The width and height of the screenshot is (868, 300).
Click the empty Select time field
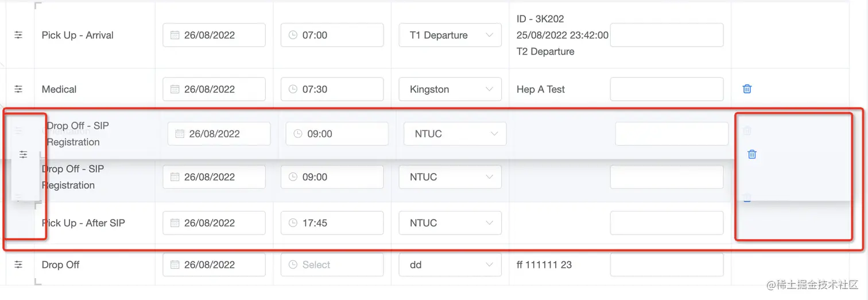[332, 265]
